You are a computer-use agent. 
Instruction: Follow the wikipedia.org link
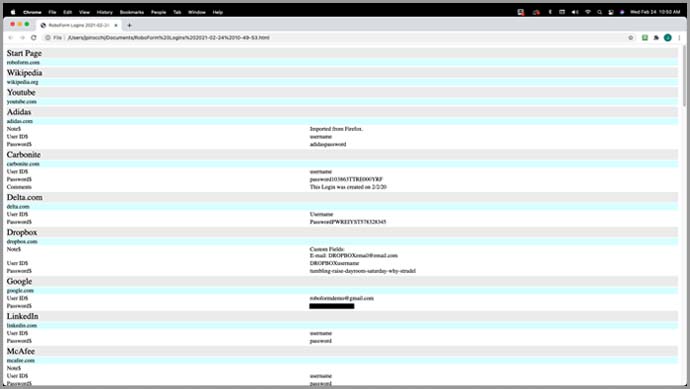coord(22,82)
